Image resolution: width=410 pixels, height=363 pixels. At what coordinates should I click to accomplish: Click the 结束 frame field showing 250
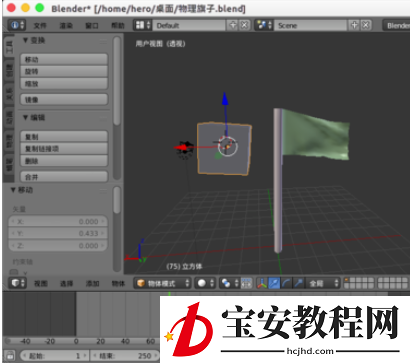(125, 356)
